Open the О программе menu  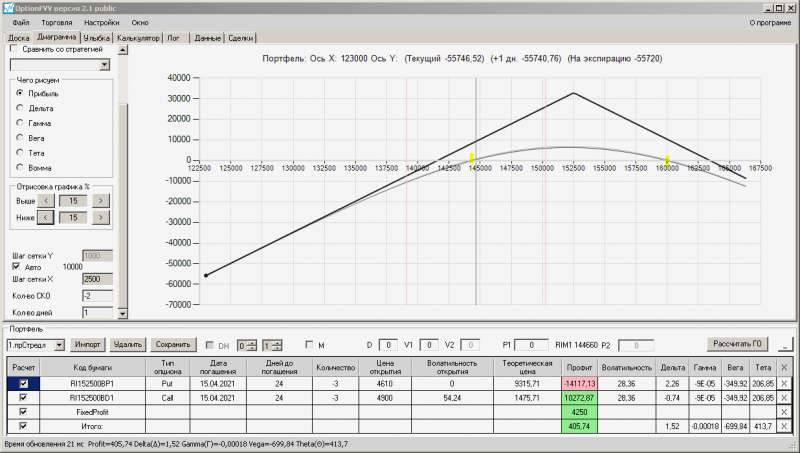(x=770, y=22)
